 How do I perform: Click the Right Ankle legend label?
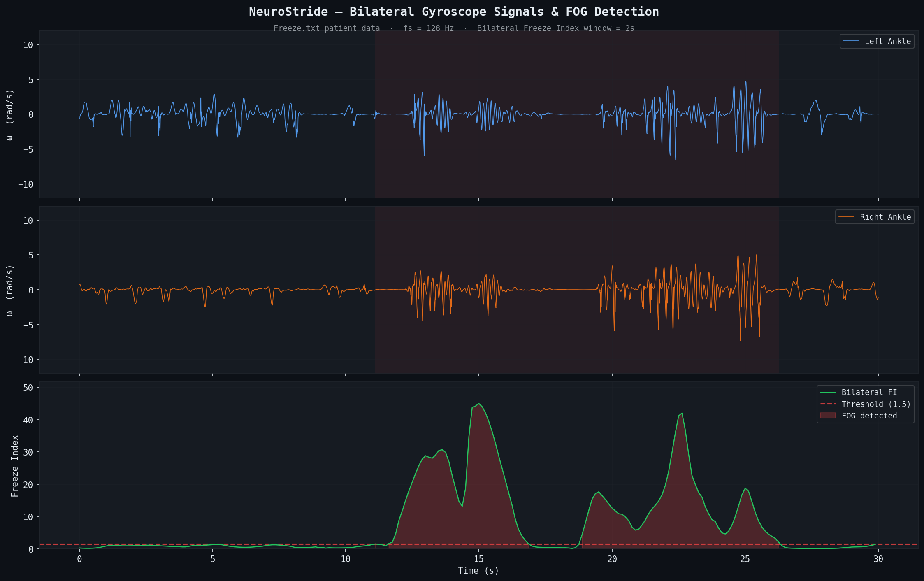pos(885,217)
